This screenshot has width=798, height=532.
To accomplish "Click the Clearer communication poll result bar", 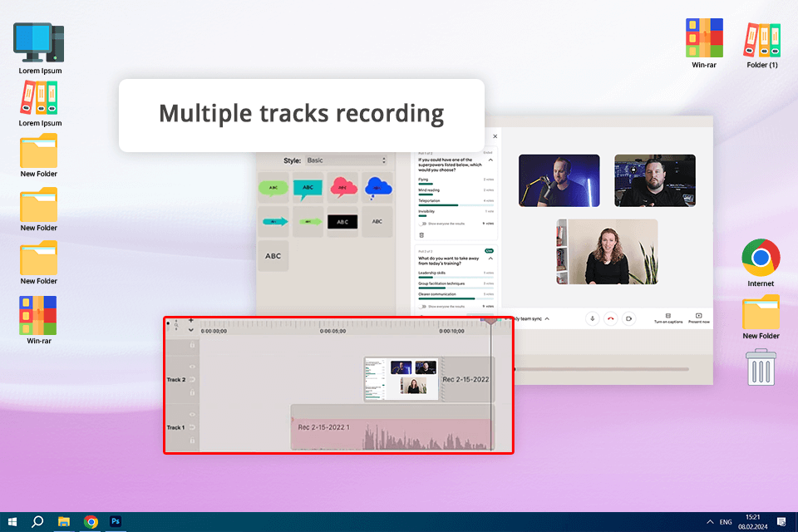I will click(456, 298).
